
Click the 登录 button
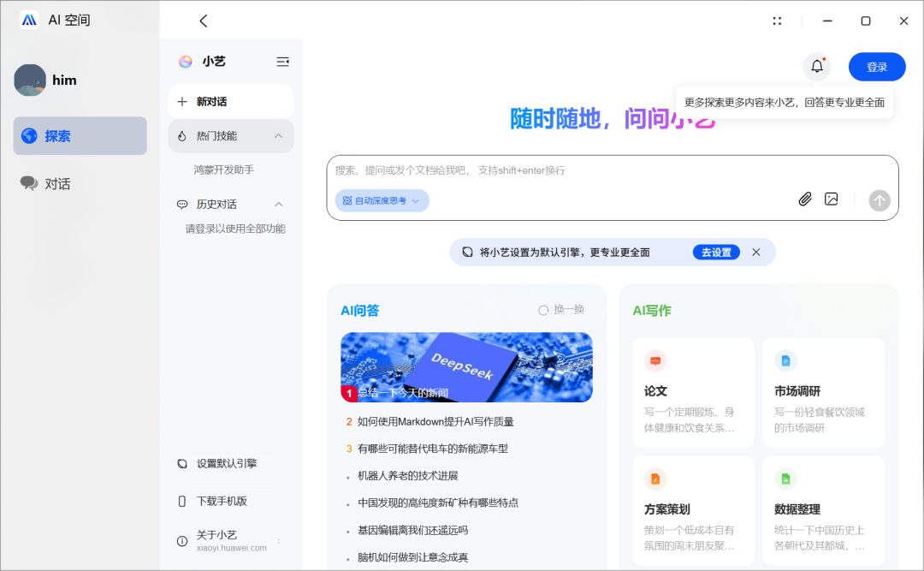pos(877,66)
